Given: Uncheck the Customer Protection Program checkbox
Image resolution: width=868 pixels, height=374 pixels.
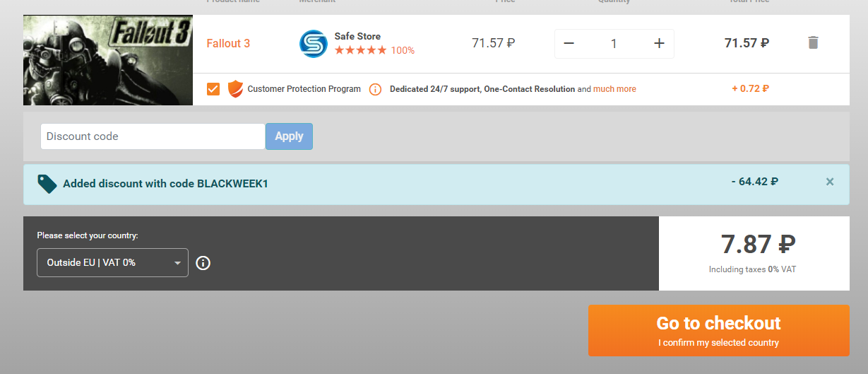Looking at the screenshot, I should click(213, 89).
